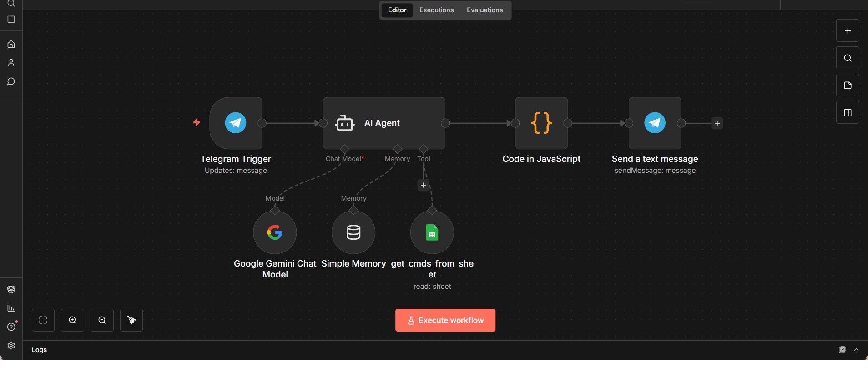Select the AI Agent node

click(x=384, y=123)
